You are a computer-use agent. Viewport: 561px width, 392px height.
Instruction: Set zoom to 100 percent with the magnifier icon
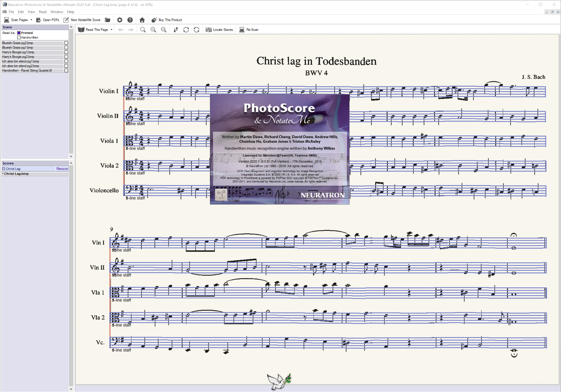click(x=164, y=29)
